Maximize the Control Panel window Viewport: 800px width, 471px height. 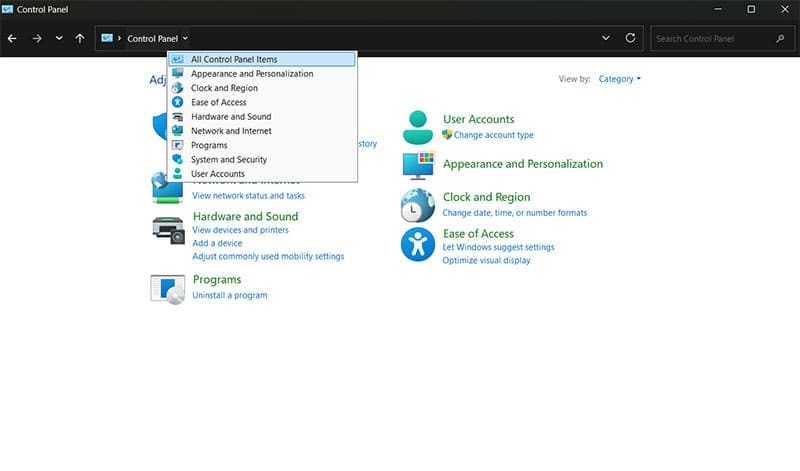coord(751,9)
